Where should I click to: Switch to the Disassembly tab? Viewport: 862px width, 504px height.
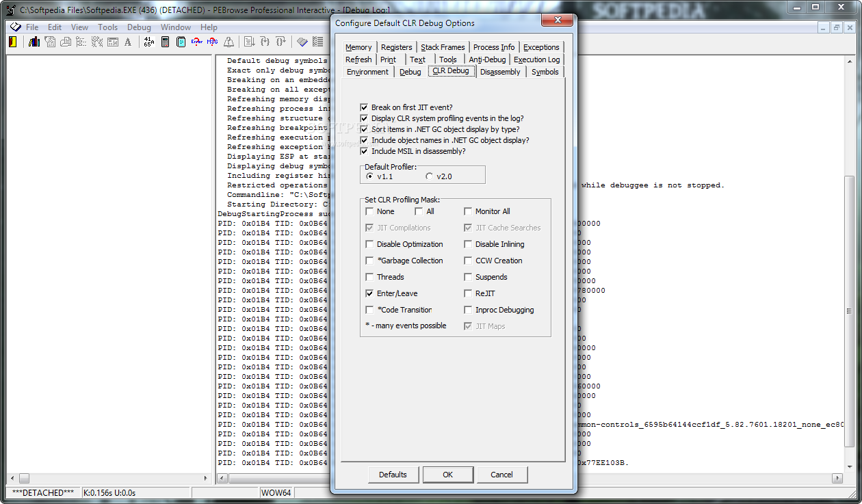[x=500, y=72]
